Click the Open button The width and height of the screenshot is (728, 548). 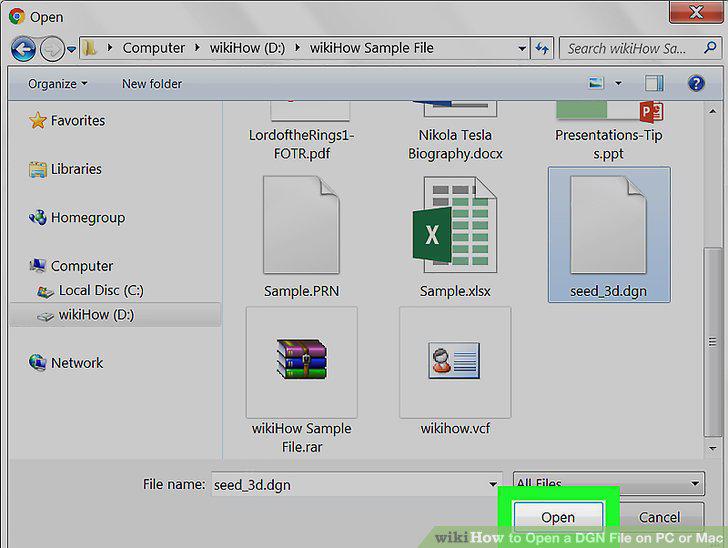pos(558,516)
